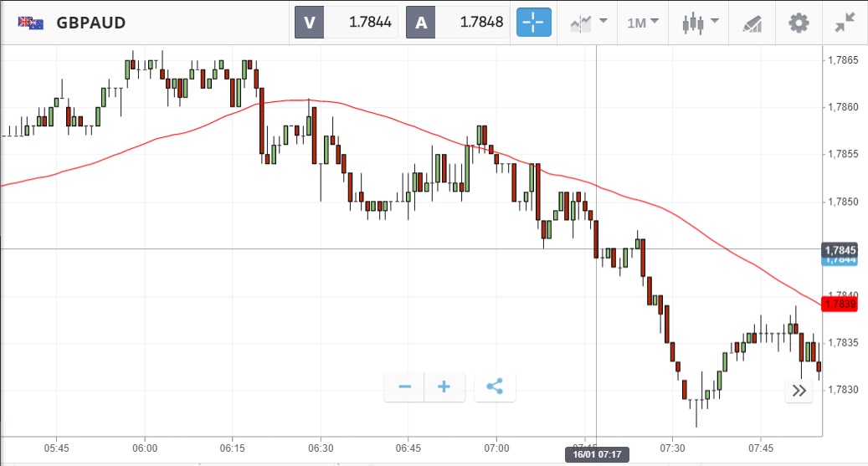Click the blue 1.7844 current price label
The image size is (868, 466).
(840, 261)
